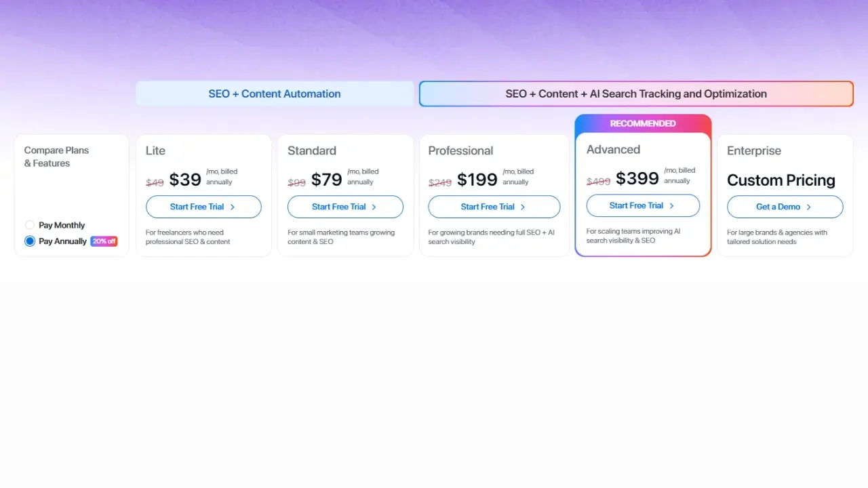Start a free trial of the Lite plan
Viewport: 868px width, 488px height.
[x=203, y=207]
